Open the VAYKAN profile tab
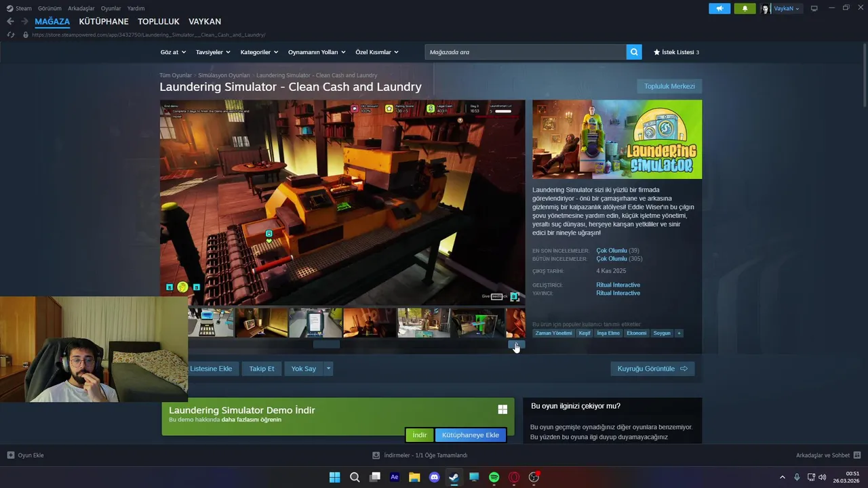The image size is (868, 488). (x=205, y=22)
